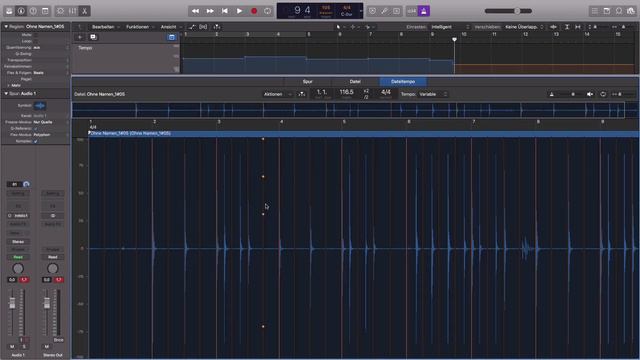This screenshot has height=360, width=640.
Task: Open the Note Pads icon
Action: point(607,11)
